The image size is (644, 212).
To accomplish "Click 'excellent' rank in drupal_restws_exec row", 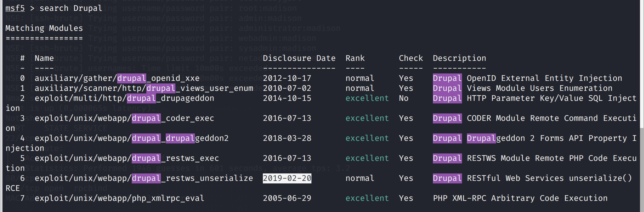I will click(367, 158).
